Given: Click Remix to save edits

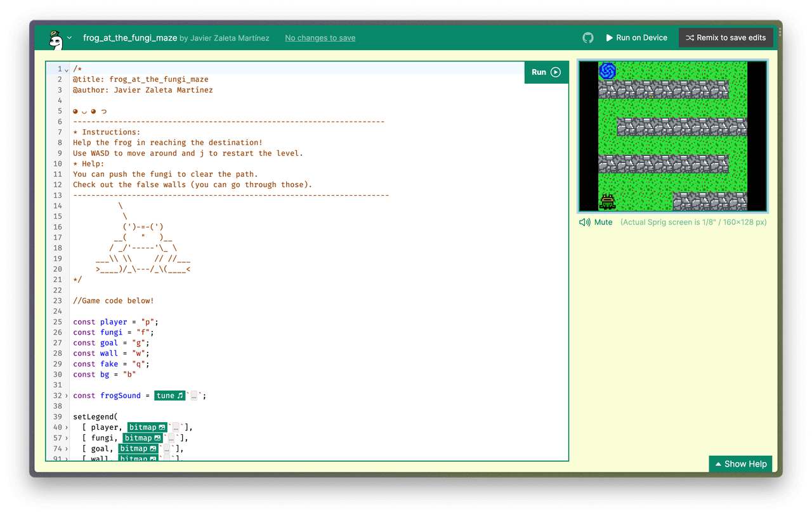Looking at the screenshot, I should pyautogui.click(x=726, y=38).
